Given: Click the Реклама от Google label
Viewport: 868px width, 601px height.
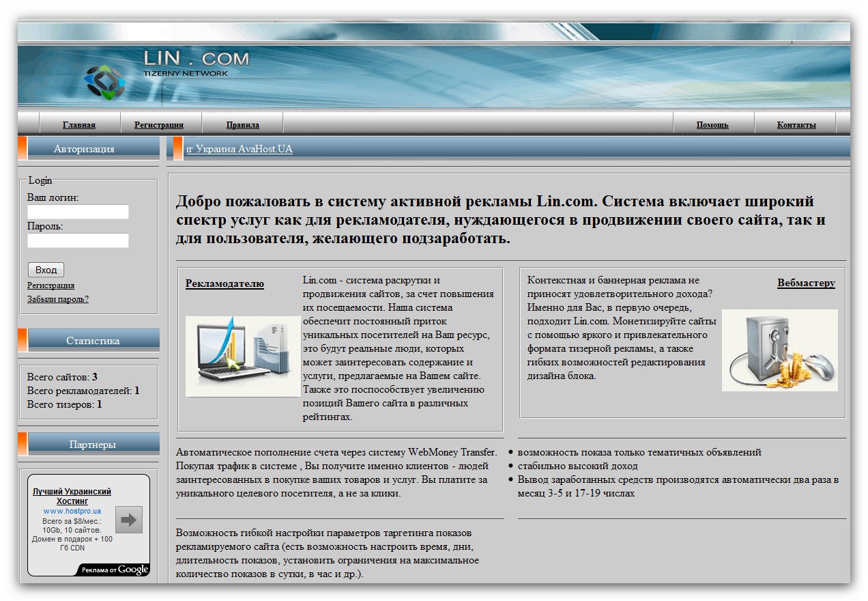Looking at the screenshot, I should tap(115, 570).
